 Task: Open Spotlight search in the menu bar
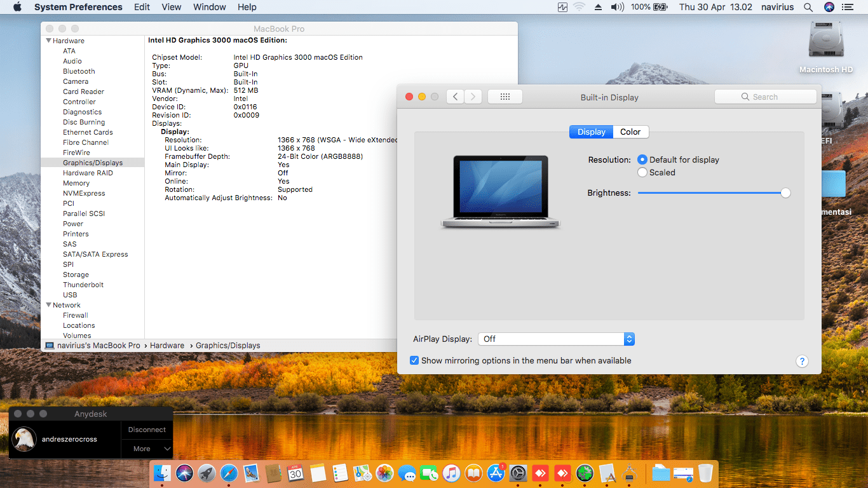click(808, 7)
